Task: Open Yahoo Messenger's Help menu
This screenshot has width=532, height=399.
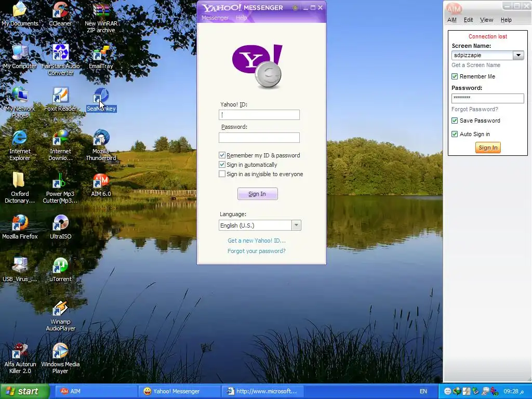Action: [x=241, y=18]
